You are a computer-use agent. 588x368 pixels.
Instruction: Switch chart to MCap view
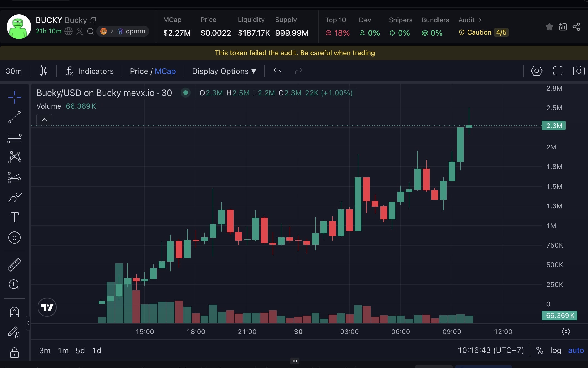[165, 71]
